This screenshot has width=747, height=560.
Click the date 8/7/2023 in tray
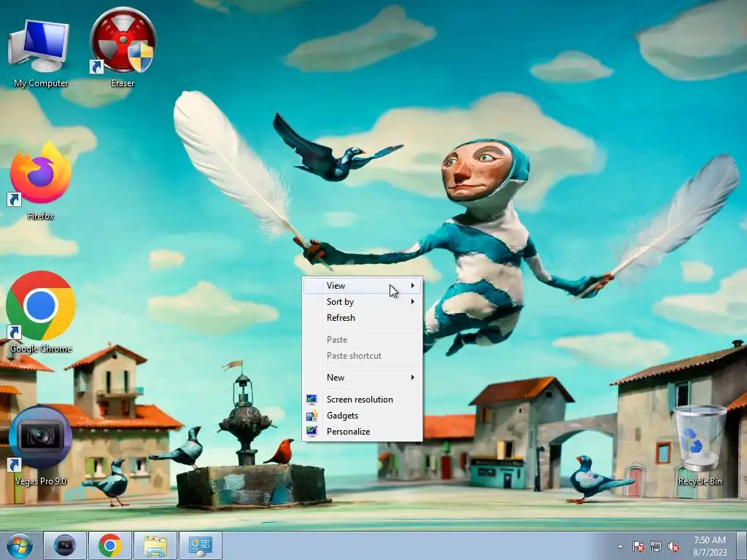[710, 553]
